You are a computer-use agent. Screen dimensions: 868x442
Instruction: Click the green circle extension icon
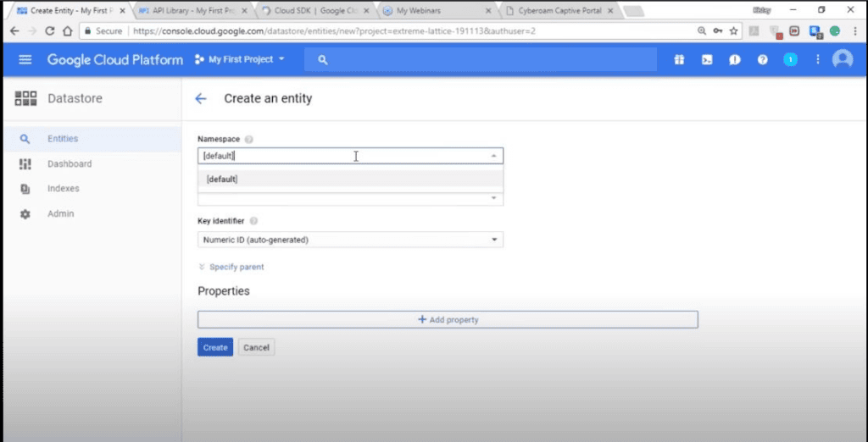(835, 31)
